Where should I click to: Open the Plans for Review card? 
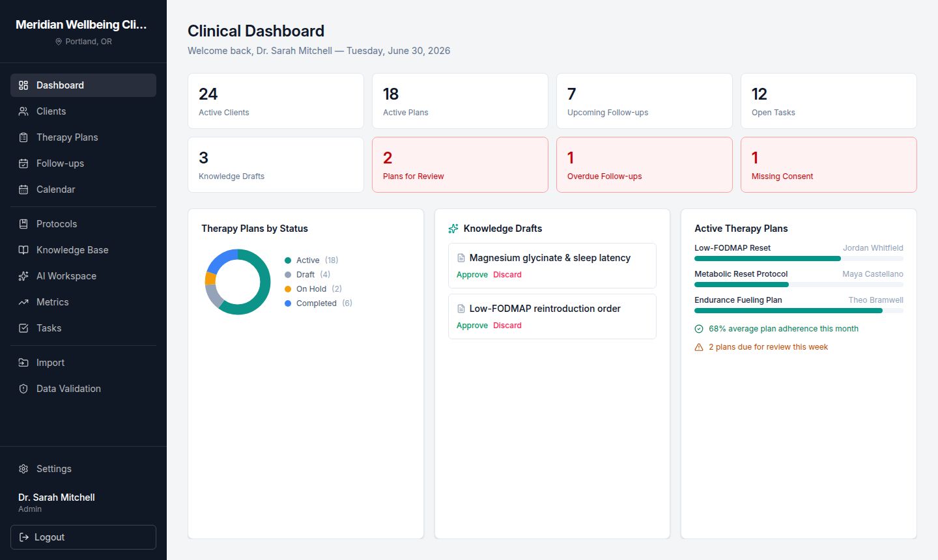[x=460, y=165]
